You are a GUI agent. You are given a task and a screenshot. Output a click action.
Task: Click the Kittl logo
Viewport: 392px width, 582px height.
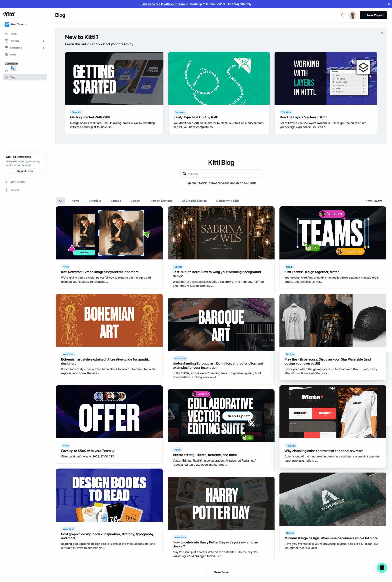point(9,14)
